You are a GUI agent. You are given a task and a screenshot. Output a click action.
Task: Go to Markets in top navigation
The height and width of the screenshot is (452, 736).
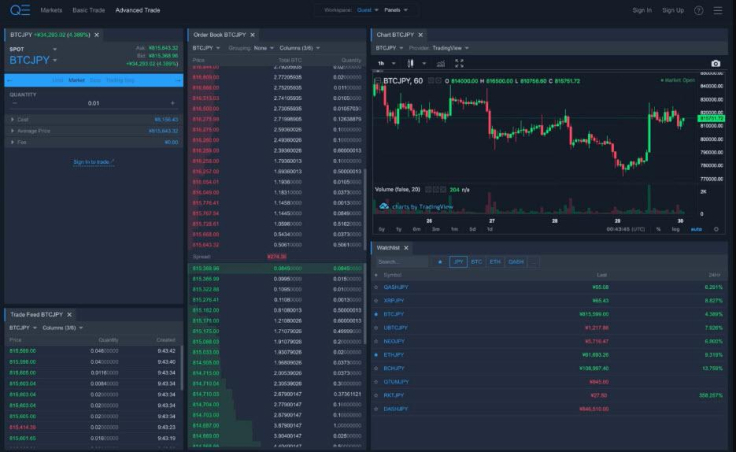pos(51,10)
